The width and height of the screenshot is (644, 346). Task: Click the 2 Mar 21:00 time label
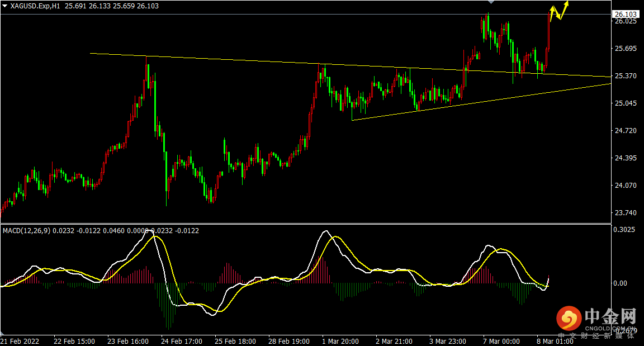coord(394,342)
